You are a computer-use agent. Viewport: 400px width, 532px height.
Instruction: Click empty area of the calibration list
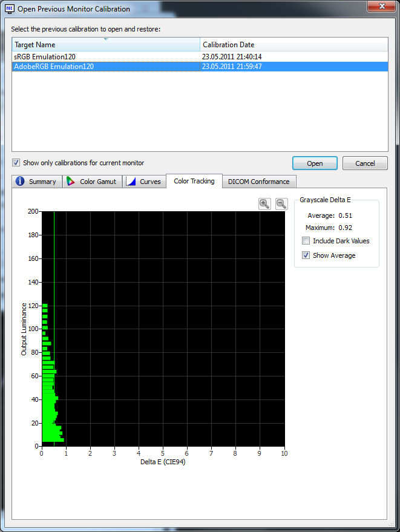200,115
